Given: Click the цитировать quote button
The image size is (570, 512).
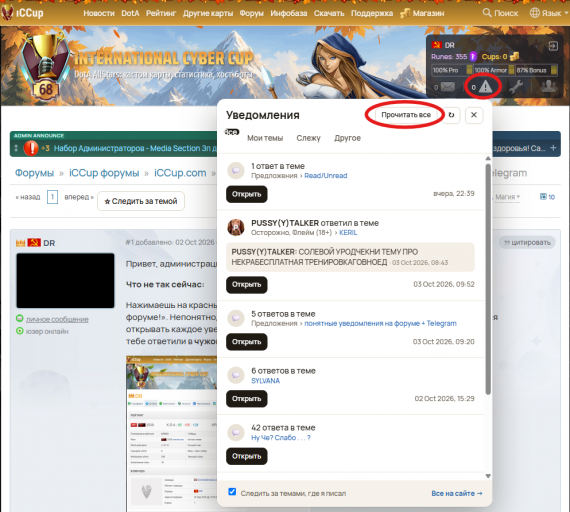Looking at the screenshot, I should coord(527,243).
